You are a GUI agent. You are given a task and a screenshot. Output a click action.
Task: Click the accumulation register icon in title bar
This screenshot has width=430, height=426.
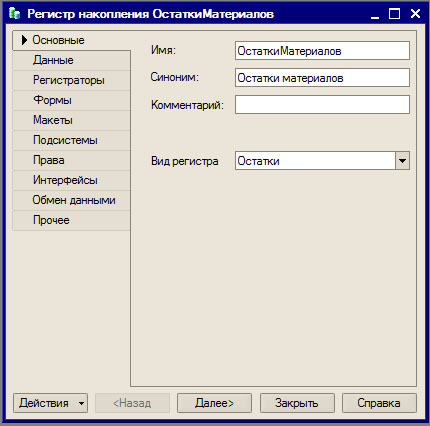(x=15, y=14)
